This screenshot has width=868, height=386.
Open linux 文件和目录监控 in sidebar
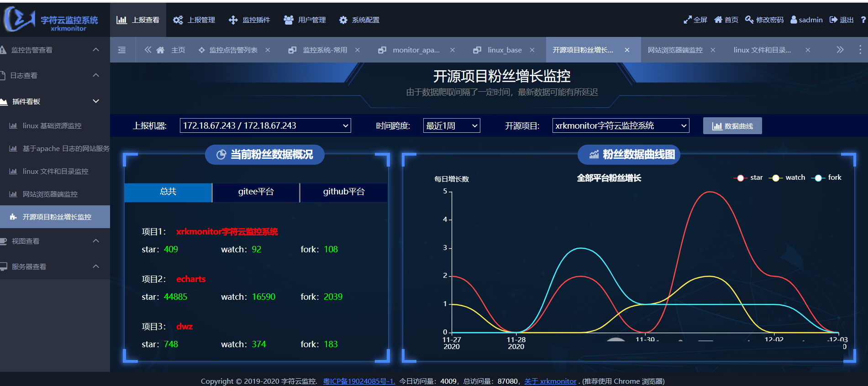[x=55, y=171]
